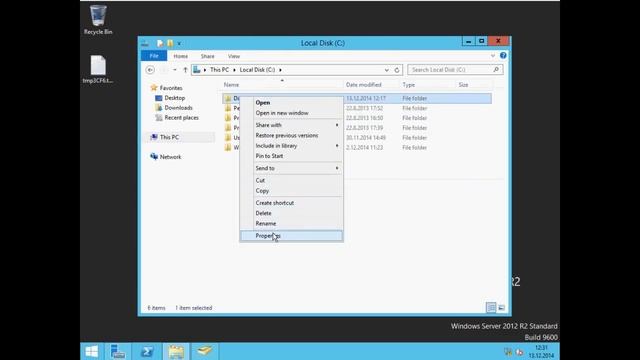Viewport: 640px width, 360px height.
Task: Choose Pin to Start
Action: 291,156
